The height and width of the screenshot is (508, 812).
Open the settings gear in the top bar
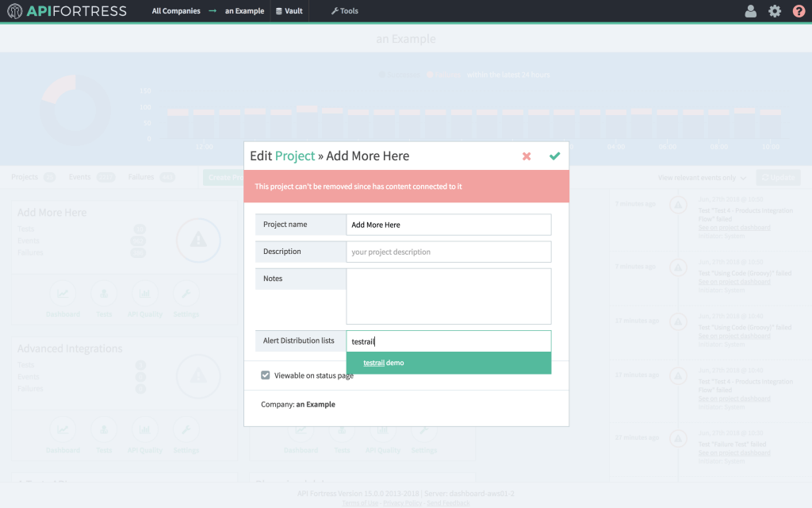point(775,11)
